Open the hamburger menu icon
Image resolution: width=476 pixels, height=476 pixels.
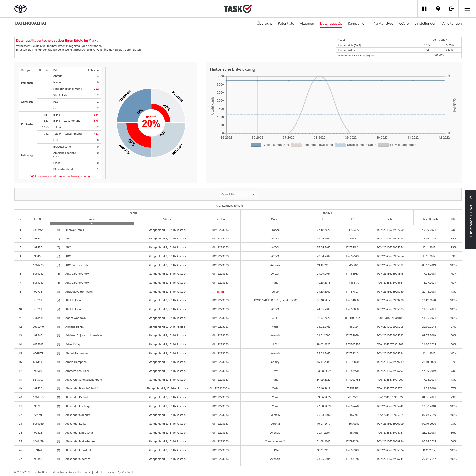click(x=467, y=9)
